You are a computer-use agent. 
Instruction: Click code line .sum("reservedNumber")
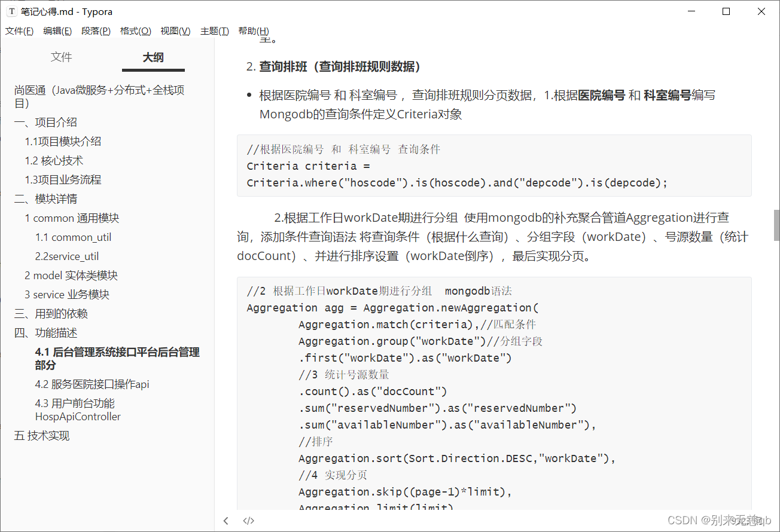438,408
